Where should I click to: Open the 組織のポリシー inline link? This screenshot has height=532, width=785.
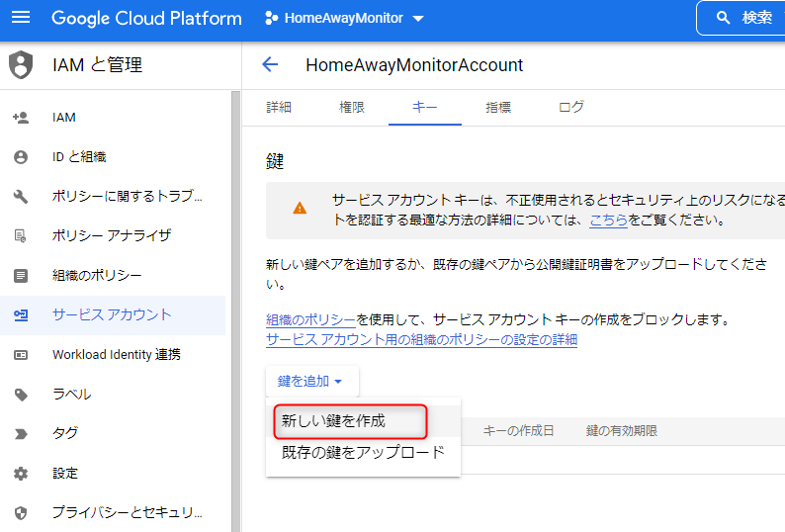[x=310, y=319]
